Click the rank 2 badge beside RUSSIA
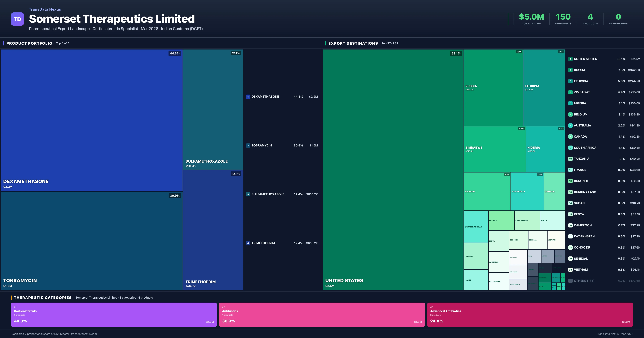The height and width of the screenshot is (338, 644). point(570,70)
